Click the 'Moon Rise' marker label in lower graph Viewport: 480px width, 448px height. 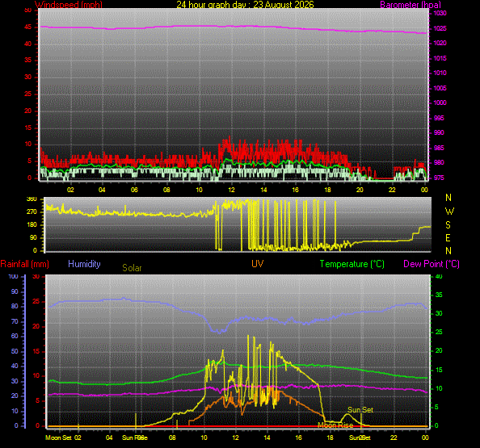(x=335, y=425)
